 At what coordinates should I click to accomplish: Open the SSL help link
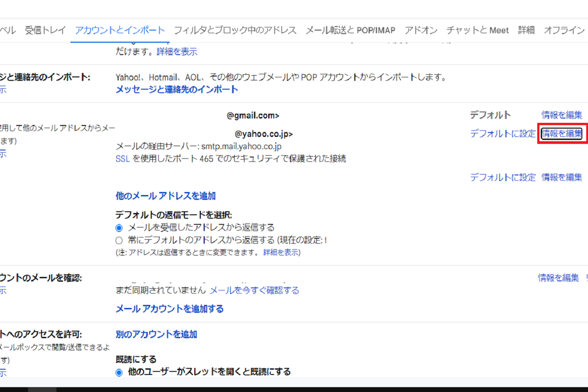tap(122, 159)
